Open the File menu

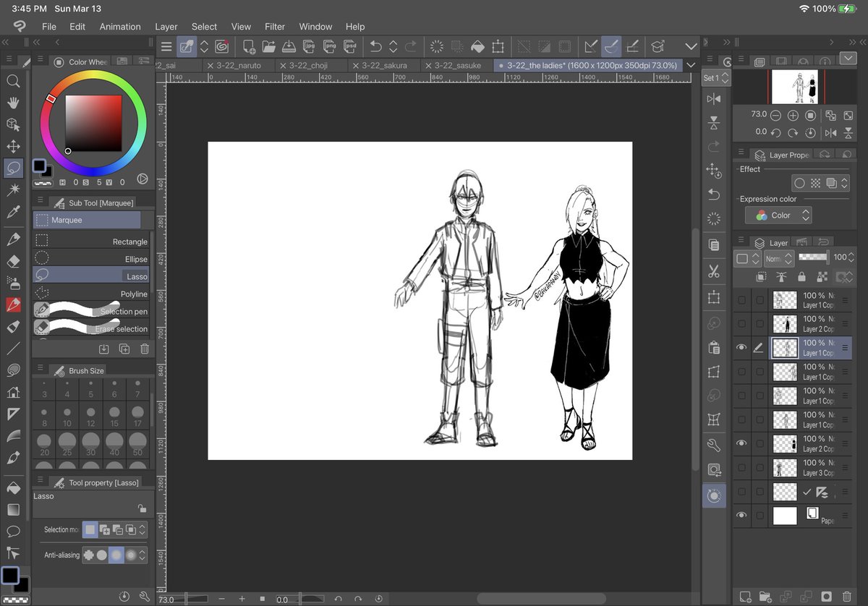(49, 27)
